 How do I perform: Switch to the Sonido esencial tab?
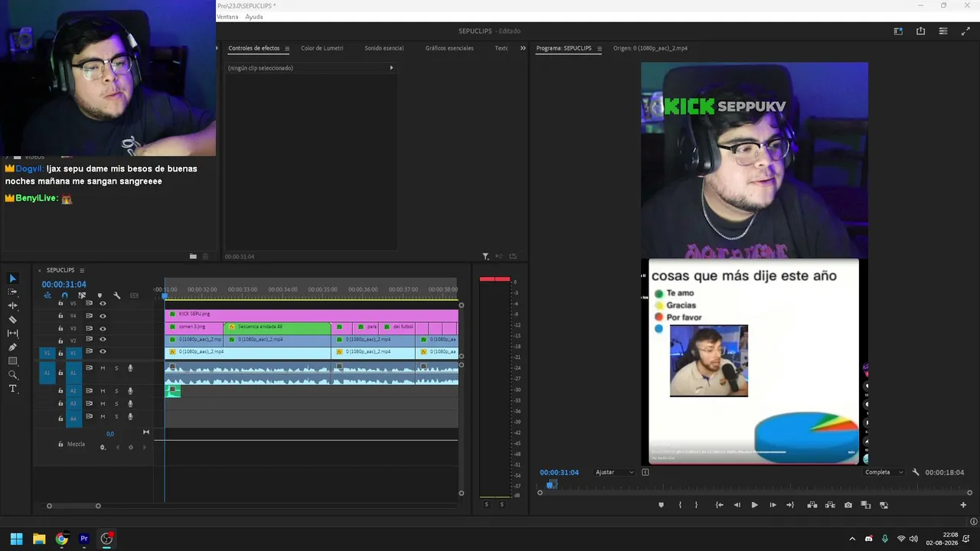(384, 48)
